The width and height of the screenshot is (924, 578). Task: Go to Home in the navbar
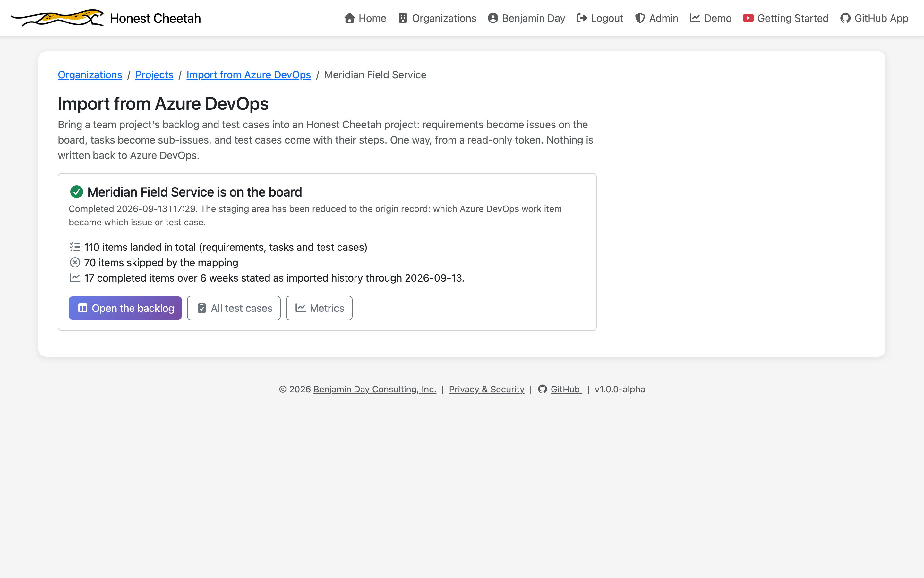[x=365, y=18]
